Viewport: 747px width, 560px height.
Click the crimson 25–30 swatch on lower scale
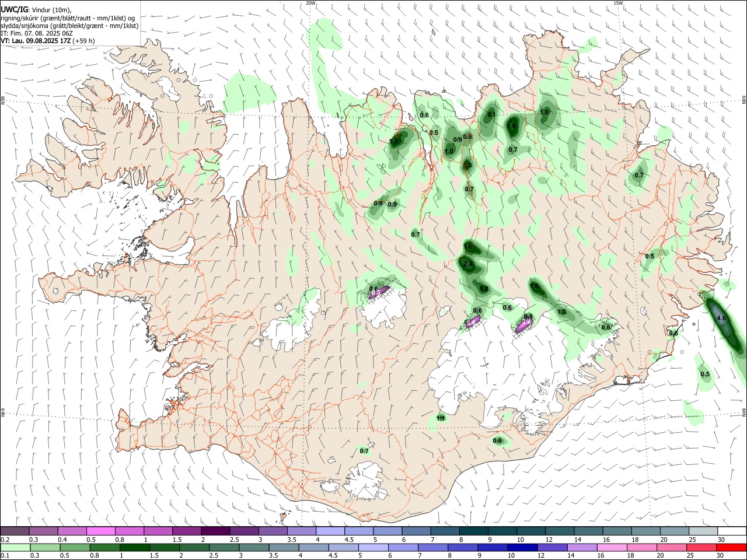(x=701, y=548)
